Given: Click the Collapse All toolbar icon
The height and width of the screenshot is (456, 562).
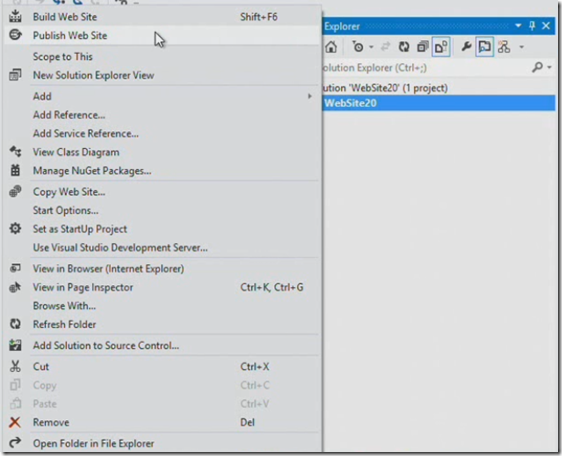Looking at the screenshot, I should (x=423, y=47).
